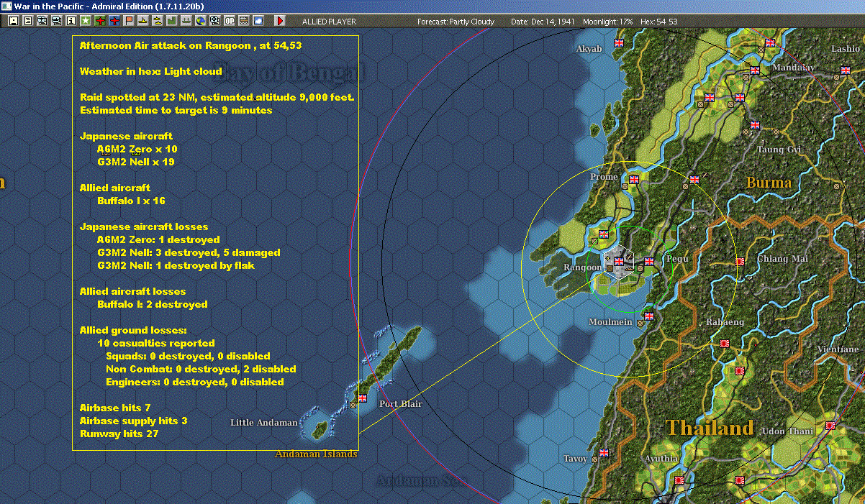
Task: Click the 'A6M2 Zero x 10' line
Action: click(x=137, y=149)
